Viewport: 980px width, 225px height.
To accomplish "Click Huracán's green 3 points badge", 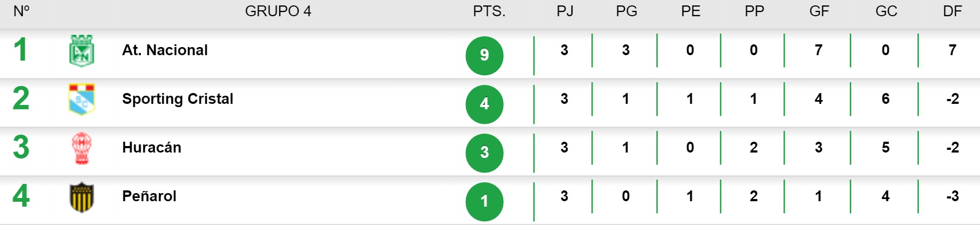I will click(484, 153).
